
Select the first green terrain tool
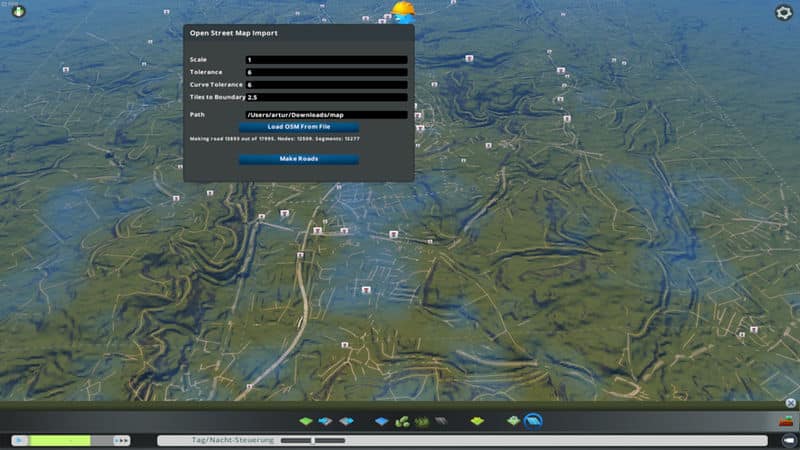coord(306,421)
